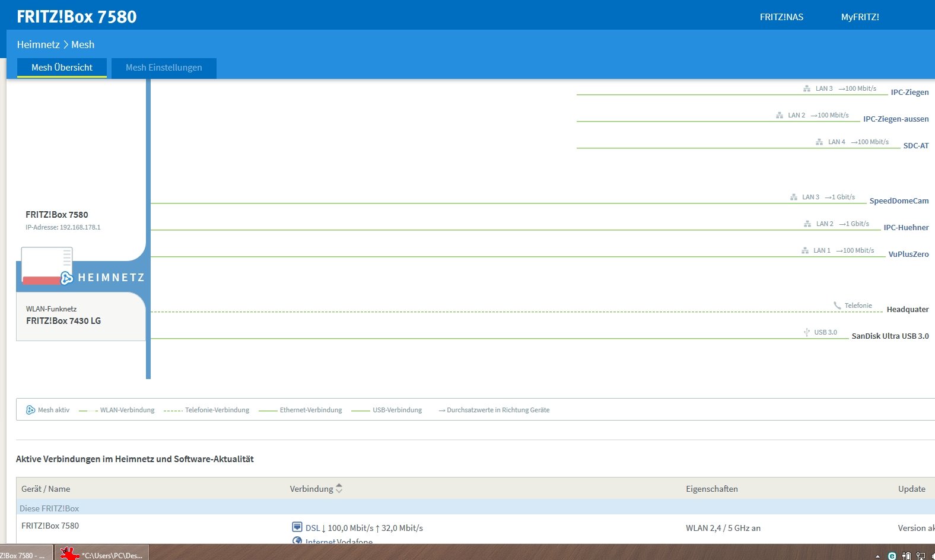Open the VuPlusZero device
Viewport: 935px width, 560px height.
click(908, 254)
